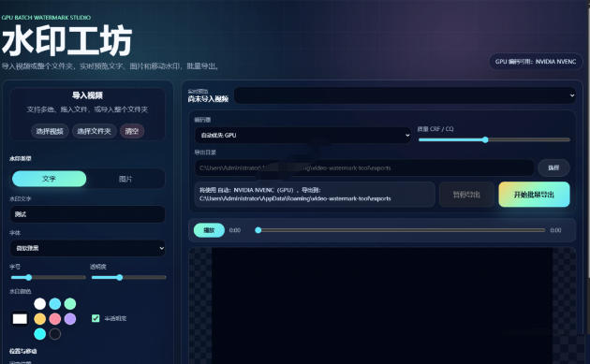590x364 pixels.
Task: Click the 暂停导出 button
Action: click(x=466, y=195)
